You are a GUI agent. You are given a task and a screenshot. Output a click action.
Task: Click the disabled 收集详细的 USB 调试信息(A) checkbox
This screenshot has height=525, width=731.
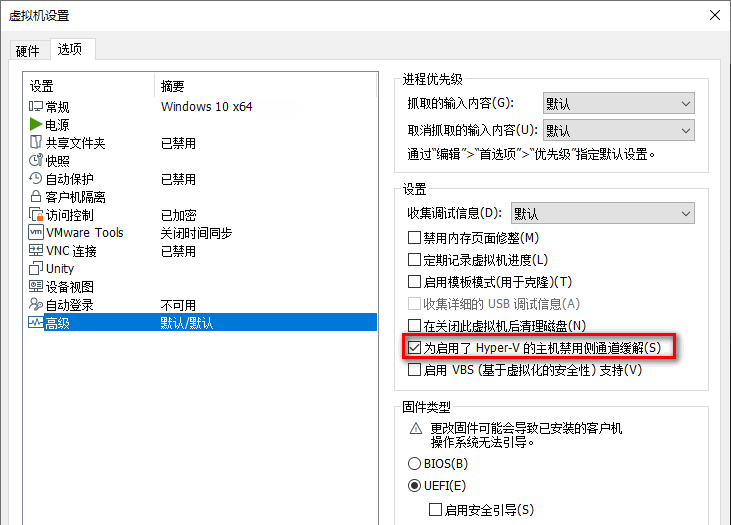(x=414, y=304)
